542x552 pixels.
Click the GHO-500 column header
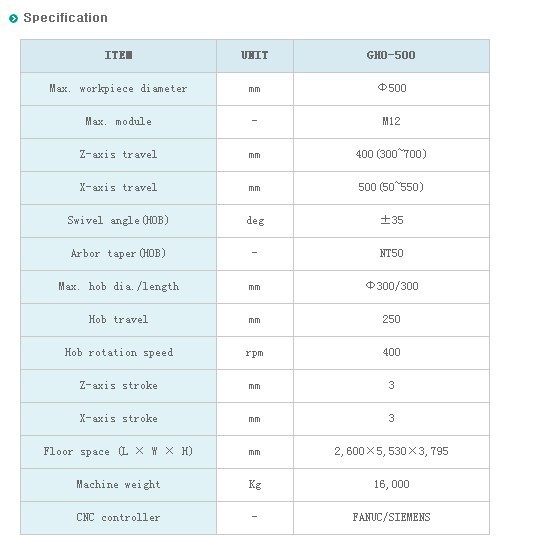[391, 55]
